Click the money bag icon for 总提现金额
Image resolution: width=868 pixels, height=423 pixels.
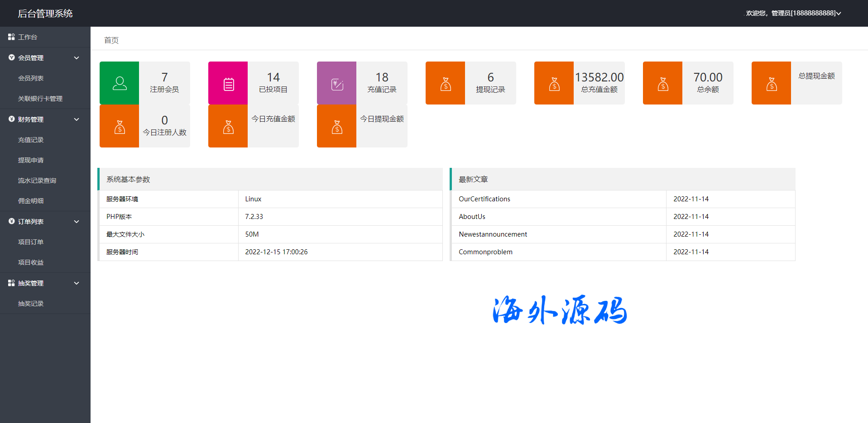coord(772,84)
